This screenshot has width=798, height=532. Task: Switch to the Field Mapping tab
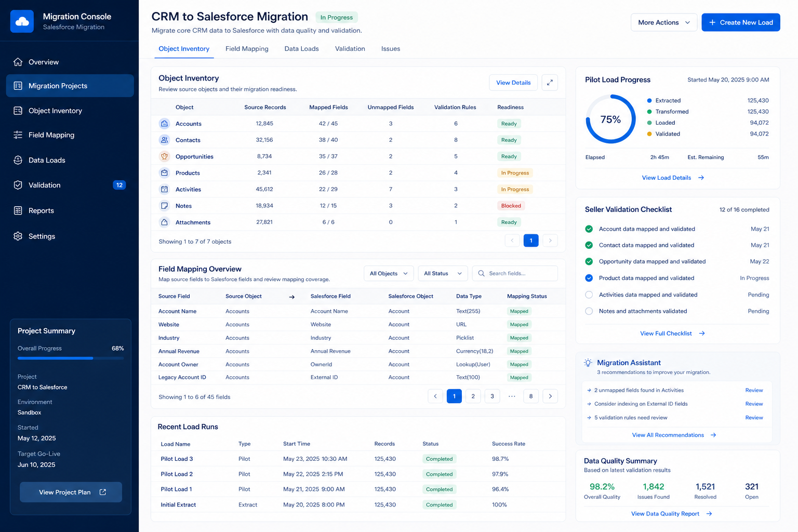coord(247,49)
